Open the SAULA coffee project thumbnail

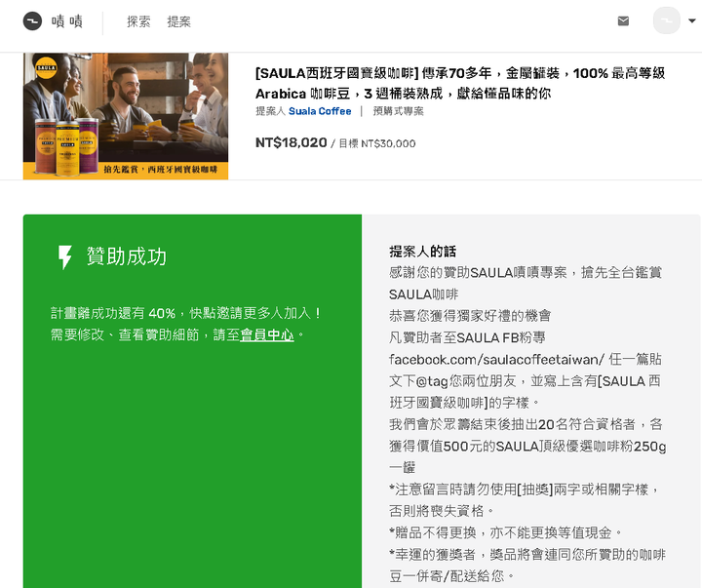pyautogui.click(x=126, y=116)
